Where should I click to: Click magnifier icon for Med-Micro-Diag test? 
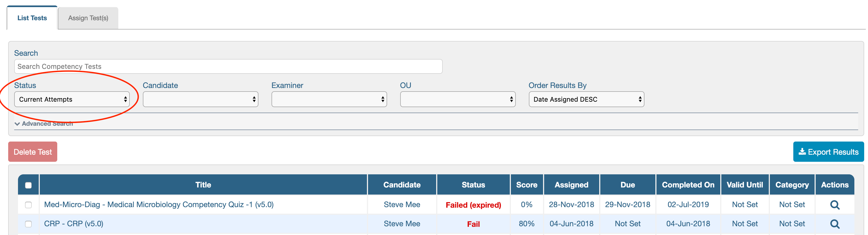pos(834,205)
